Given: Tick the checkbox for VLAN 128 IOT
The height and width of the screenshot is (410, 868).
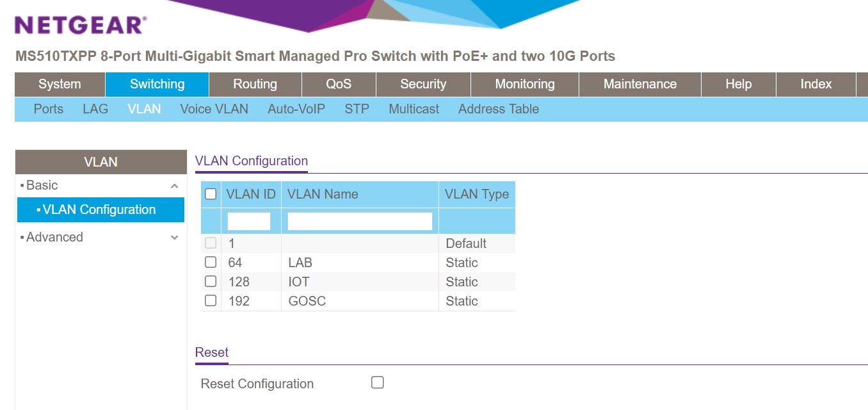Looking at the screenshot, I should 211,282.
